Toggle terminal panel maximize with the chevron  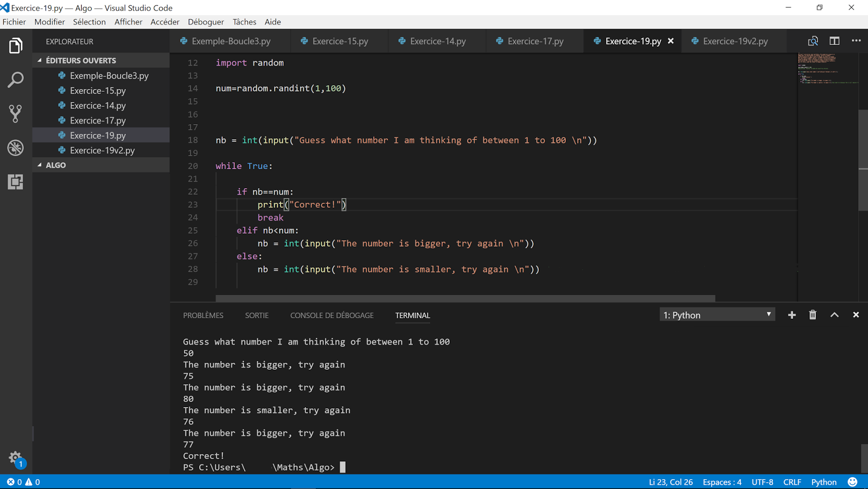[x=834, y=314]
